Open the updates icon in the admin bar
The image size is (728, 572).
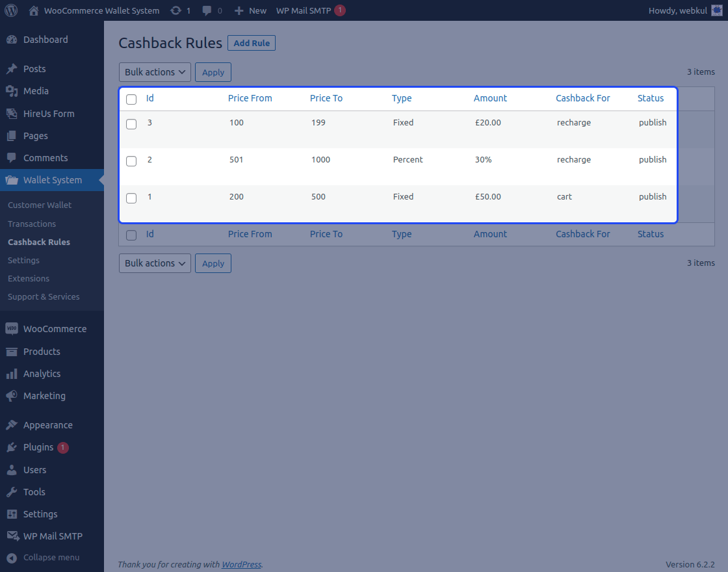click(175, 10)
